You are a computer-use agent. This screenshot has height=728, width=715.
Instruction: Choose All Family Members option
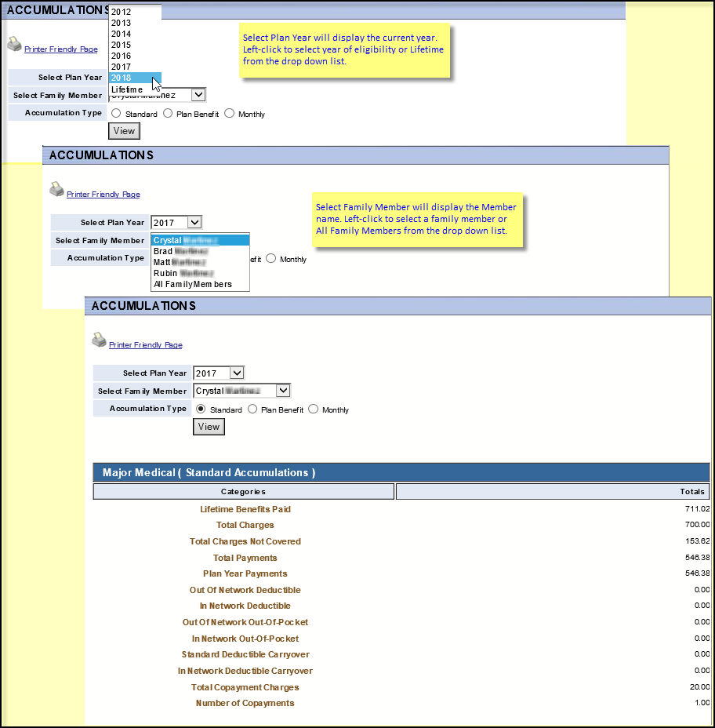[x=200, y=284]
